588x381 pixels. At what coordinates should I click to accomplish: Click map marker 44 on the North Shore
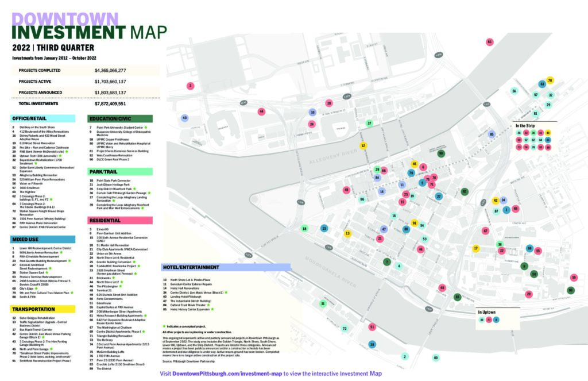(x=261, y=111)
